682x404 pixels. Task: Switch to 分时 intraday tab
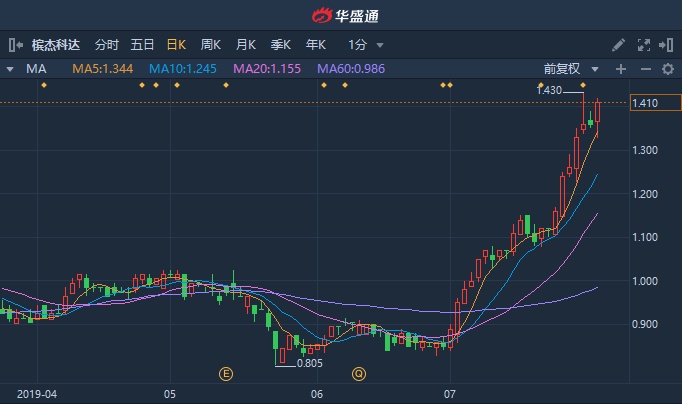coord(107,45)
